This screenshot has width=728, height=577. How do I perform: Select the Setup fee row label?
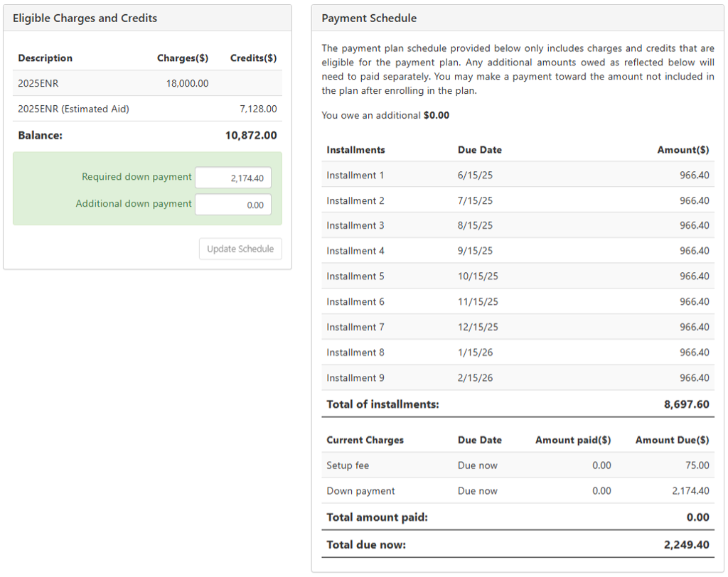tap(348, 465)
